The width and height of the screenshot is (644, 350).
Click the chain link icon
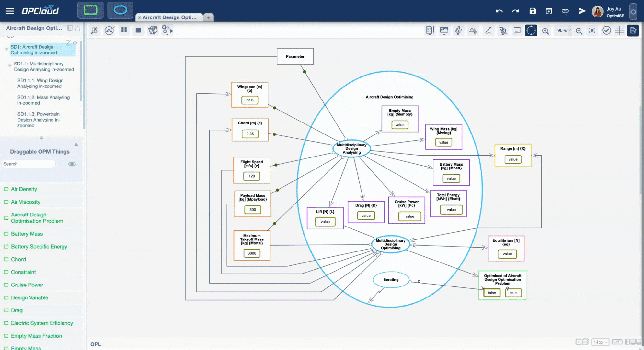[x=565, y=11]
